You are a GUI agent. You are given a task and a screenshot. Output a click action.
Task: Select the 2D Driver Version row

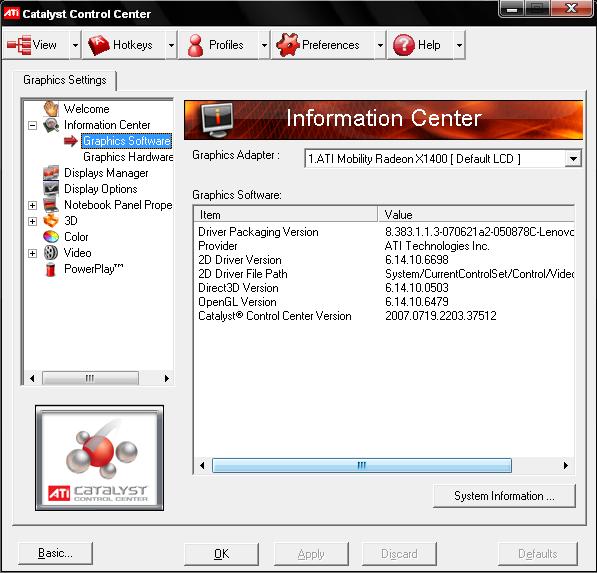[x=384, y=260]
